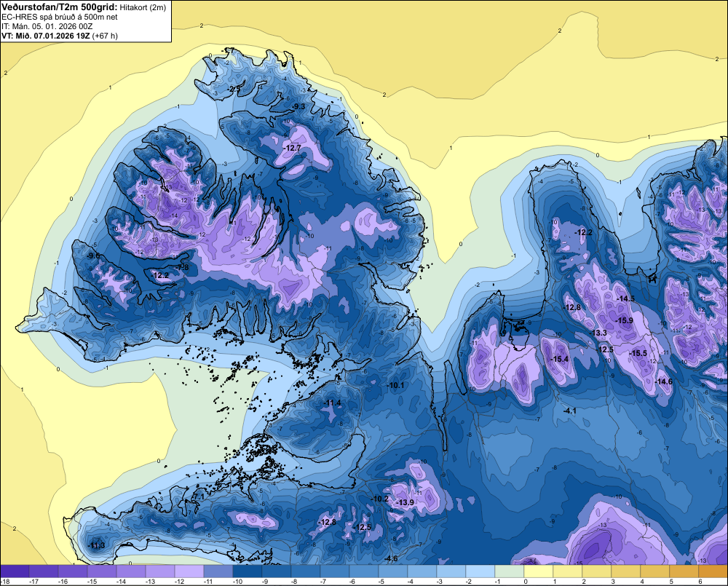Click the -4.1 temperature value on the map
The image size is (728, 586).
[569, 411]
